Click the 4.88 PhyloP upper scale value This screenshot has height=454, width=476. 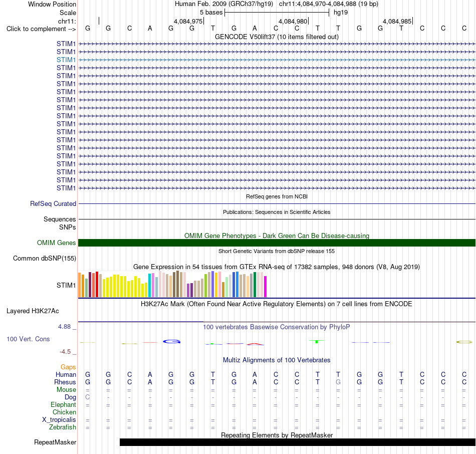(64, 326)
